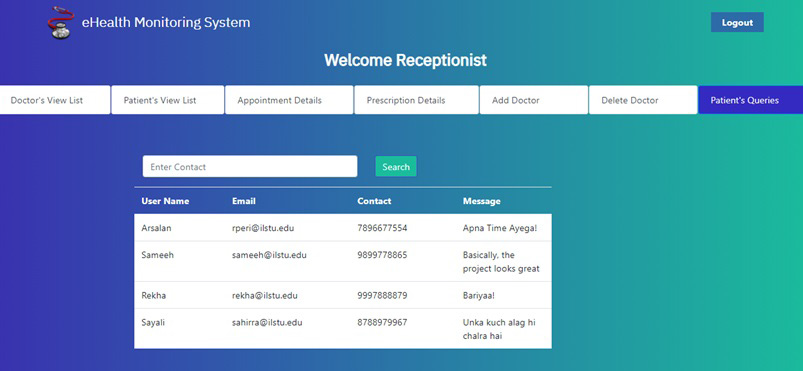Open the eHealth Monitoring System title link

(166, 23)
